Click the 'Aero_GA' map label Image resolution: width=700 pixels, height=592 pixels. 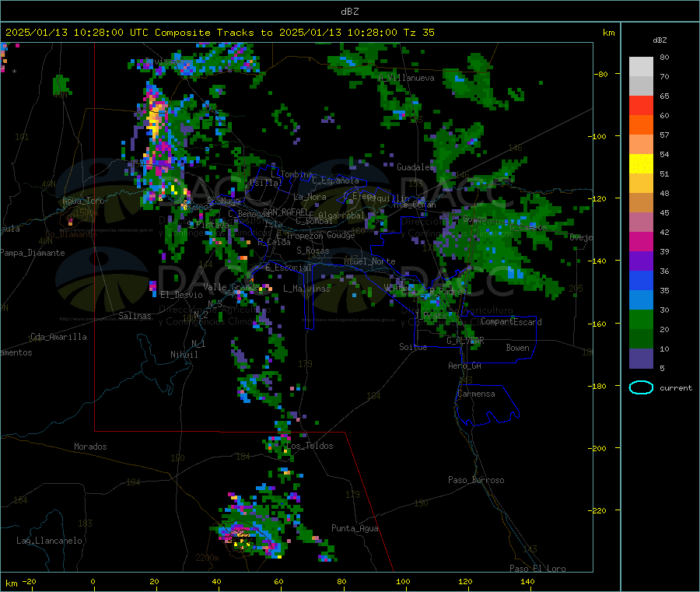(464, 366)
